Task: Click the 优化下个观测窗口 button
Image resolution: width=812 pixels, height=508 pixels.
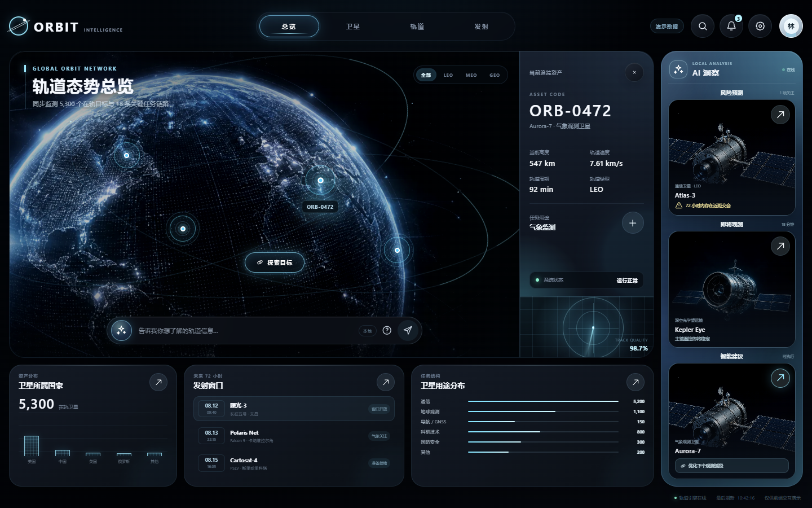Action: (x=731, y=466)
